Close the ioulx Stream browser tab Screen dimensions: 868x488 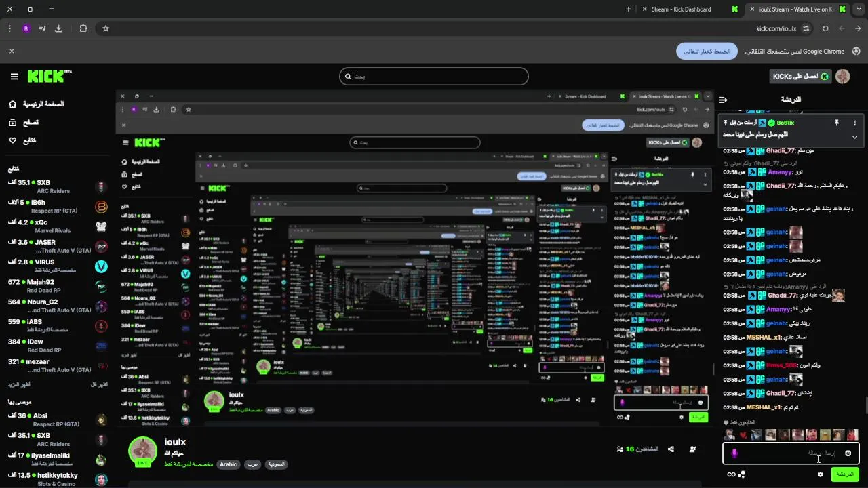[751, 9]
